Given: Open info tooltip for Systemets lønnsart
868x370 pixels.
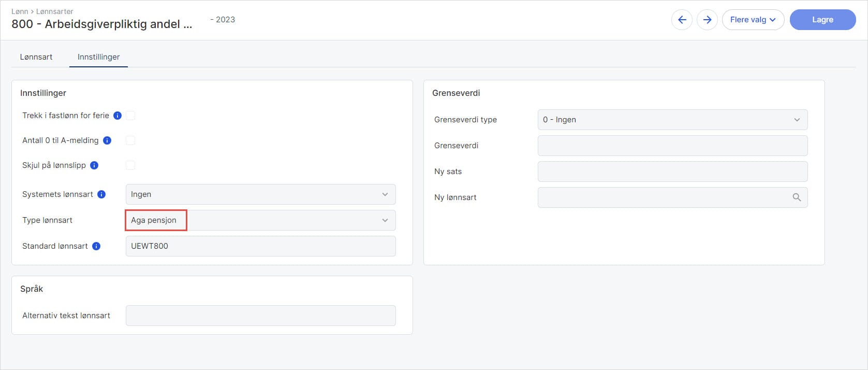Looking at the screenshot, I should pos(101,194).
